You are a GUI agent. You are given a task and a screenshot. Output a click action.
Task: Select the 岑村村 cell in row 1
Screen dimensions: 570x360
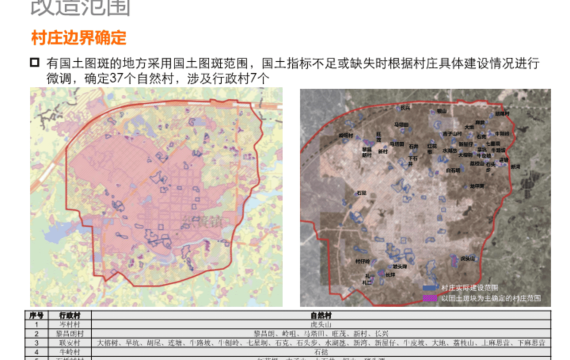(70, 324)
